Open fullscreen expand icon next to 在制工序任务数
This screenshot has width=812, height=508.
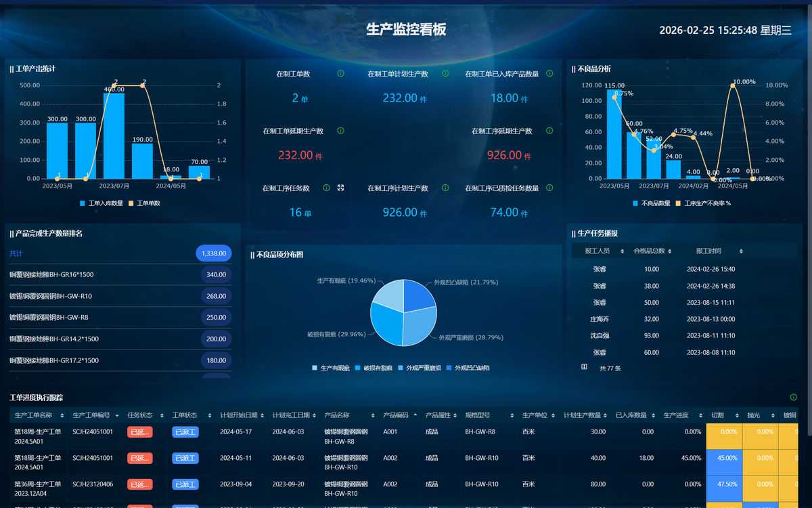[x=341, y=188]
